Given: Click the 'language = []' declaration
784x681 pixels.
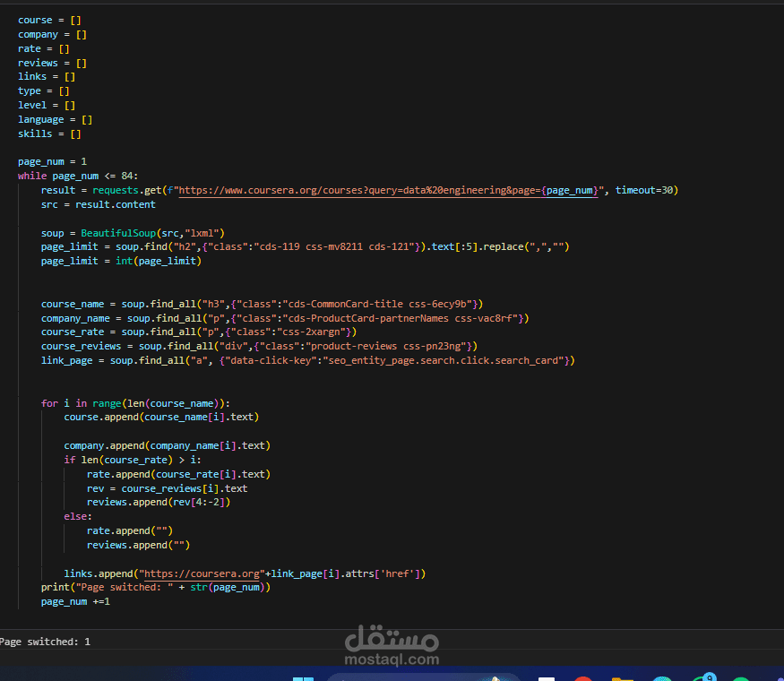Looking at the screenshot, I should point(55,120).
